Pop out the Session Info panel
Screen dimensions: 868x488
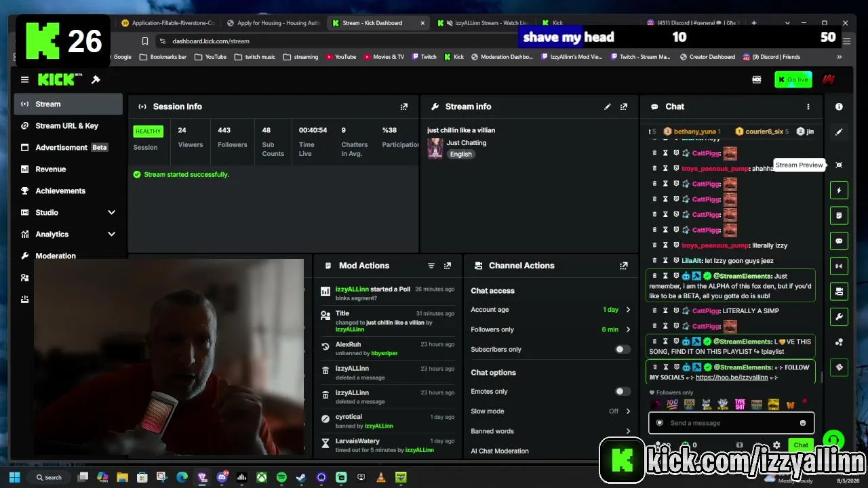(404, 106)
